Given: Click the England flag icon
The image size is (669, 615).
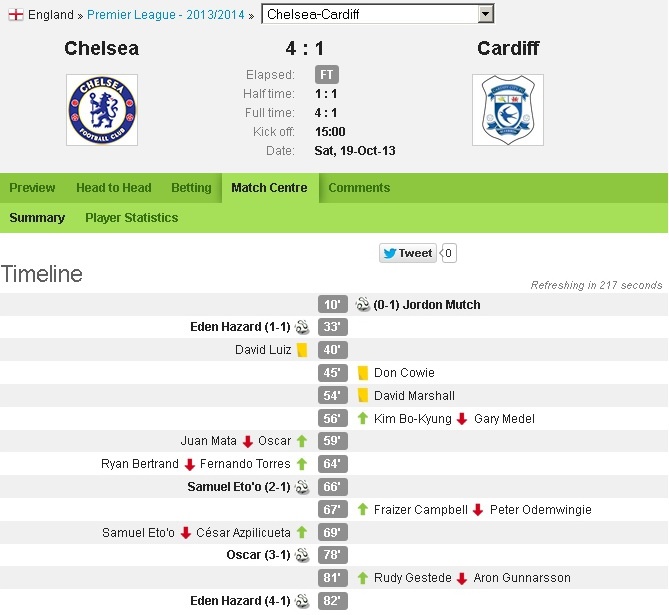Looking at the screenshot, I should 15,15.
